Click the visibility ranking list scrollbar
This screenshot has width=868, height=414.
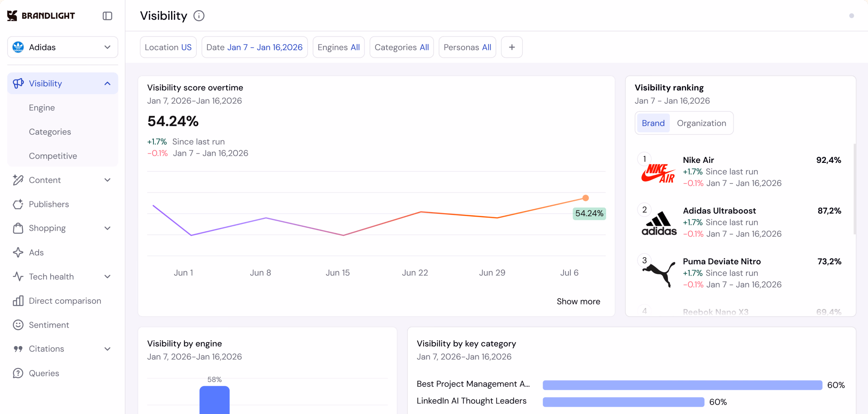pos(855,189)
